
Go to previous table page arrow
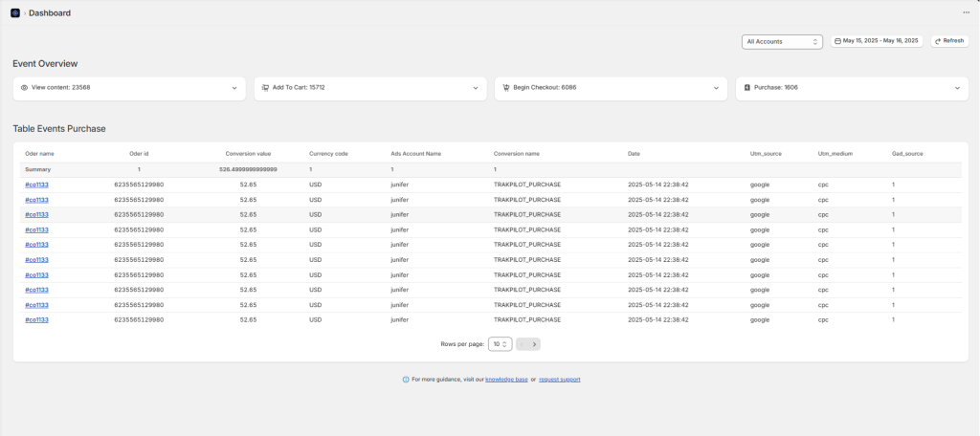522,344
